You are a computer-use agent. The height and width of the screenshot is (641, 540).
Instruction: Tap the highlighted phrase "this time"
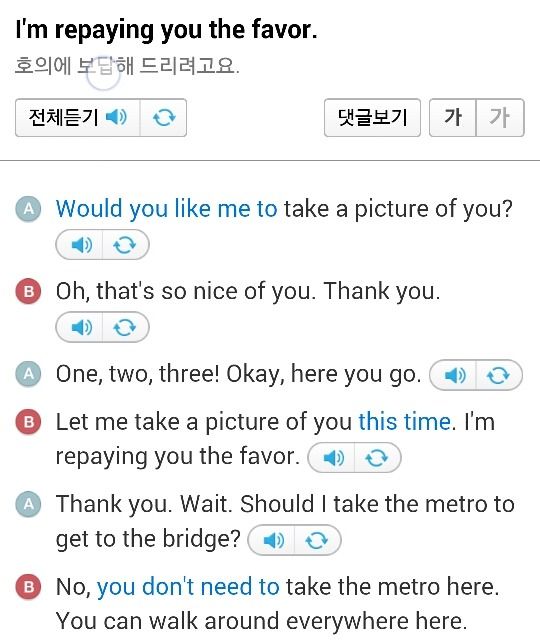(405, 422)
